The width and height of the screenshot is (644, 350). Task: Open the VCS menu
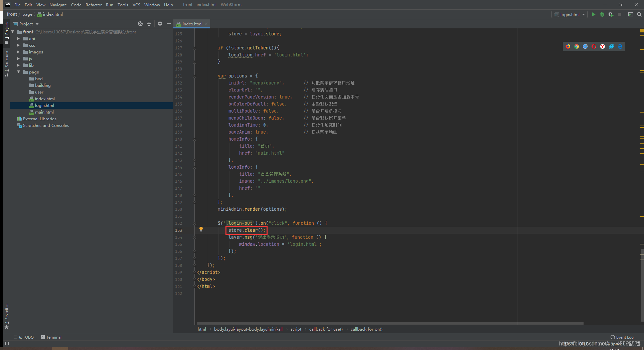click(x=136, y=5)
